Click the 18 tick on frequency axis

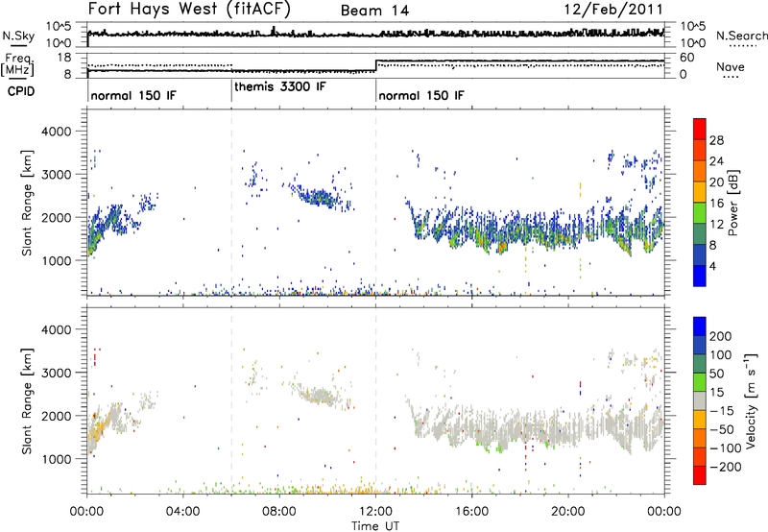tap(64, 58)
